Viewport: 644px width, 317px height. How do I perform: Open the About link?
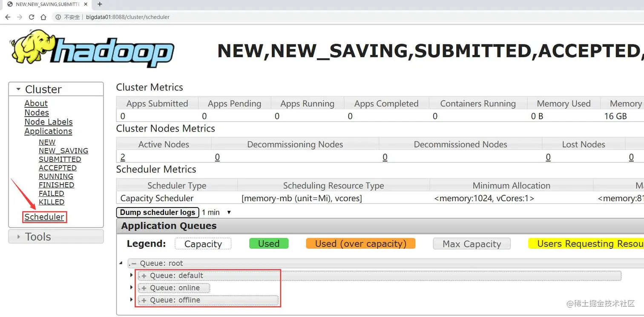[x=36, y=103]
